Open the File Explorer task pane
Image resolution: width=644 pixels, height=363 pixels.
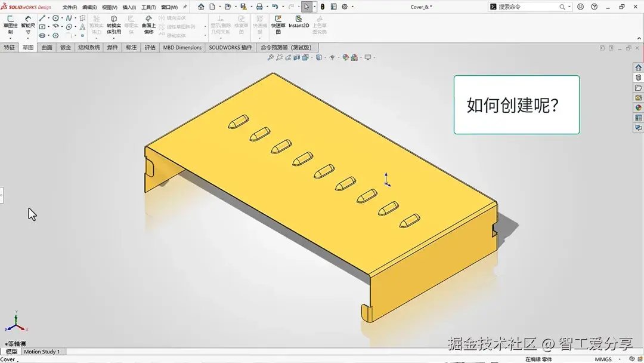point(638,88)
